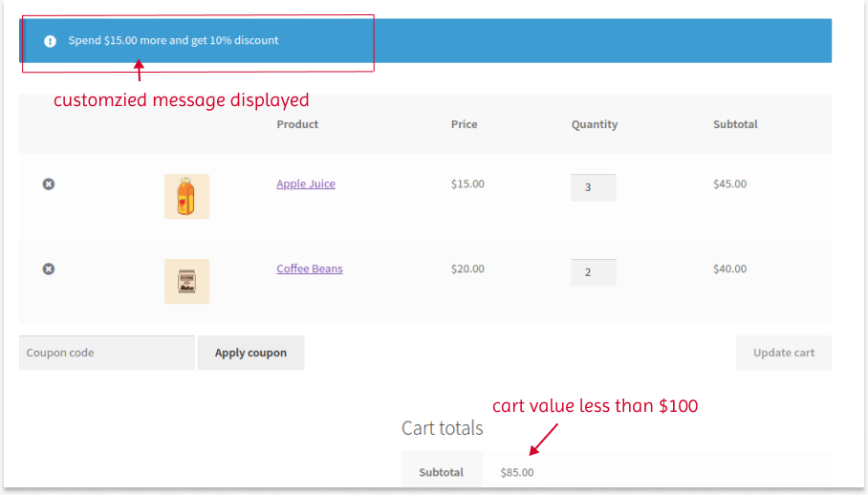The width and height of the screenshot is (868, 495).
Task: Click the $15.00 Apple Juice price
Action: [x=467, y=183]
